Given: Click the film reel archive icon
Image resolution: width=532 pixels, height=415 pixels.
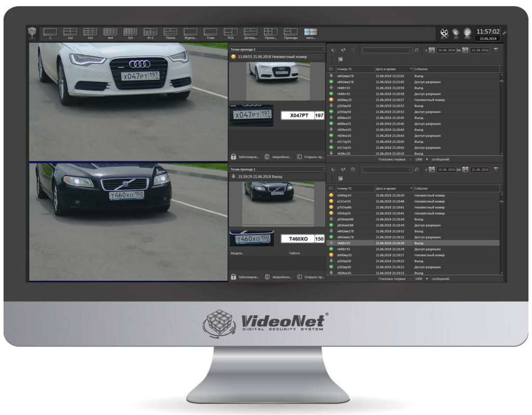Looking at the screenshot, I should (444, 33).
